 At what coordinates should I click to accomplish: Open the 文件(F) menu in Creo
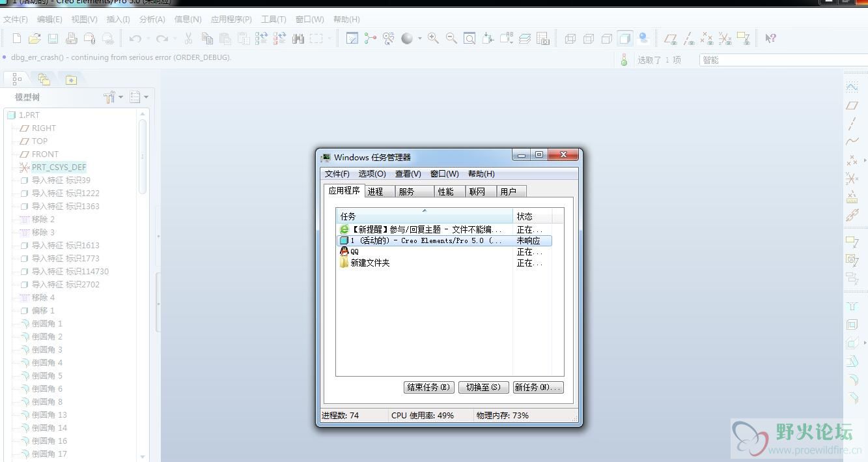click(16, 20)
